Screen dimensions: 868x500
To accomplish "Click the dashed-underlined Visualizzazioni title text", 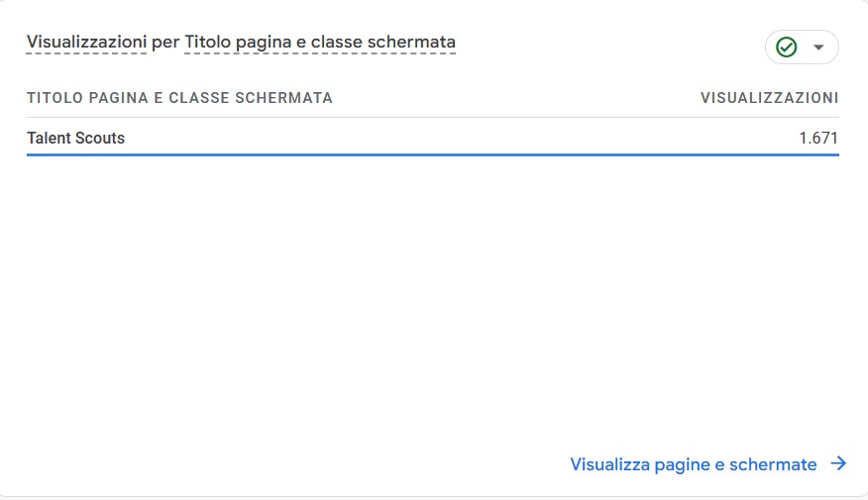I will tap(87, 43).
